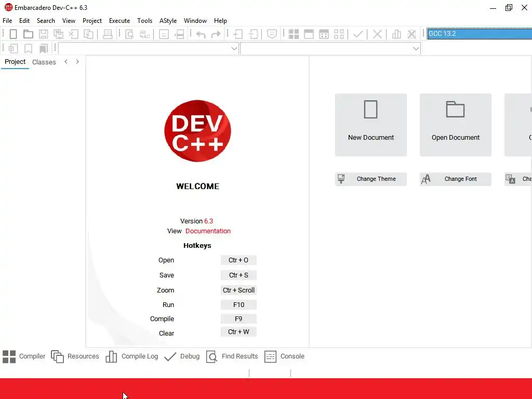532x399 pixels.
Task: Open the View menu
Action: click(x=69, y=21)
